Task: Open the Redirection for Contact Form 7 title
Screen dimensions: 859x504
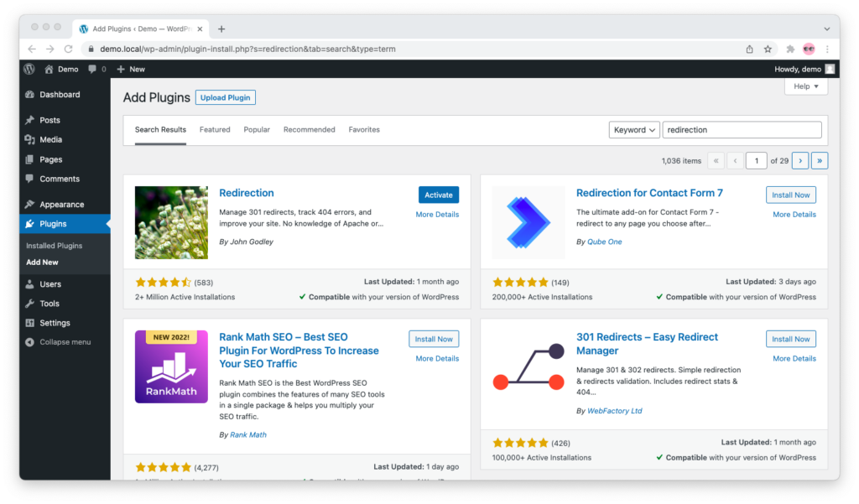Action: [650, 193]
